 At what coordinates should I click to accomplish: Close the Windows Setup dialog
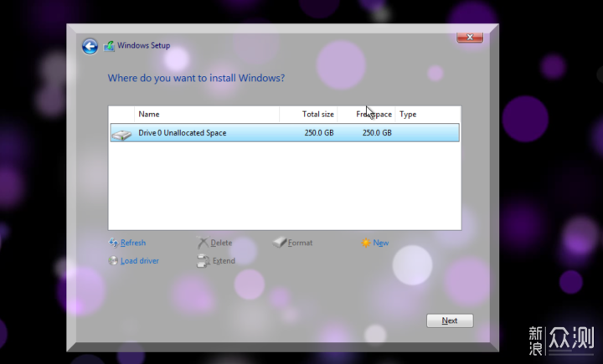click(470, 37)
